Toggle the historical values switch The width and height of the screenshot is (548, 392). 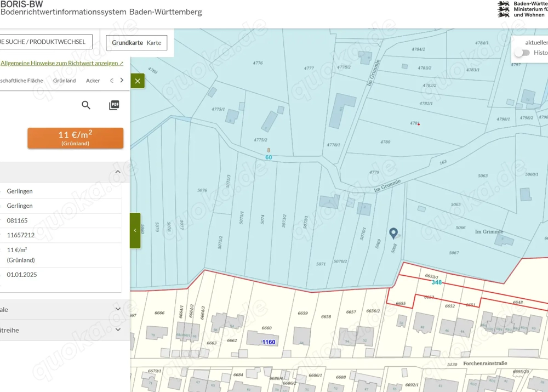point(522,53)
